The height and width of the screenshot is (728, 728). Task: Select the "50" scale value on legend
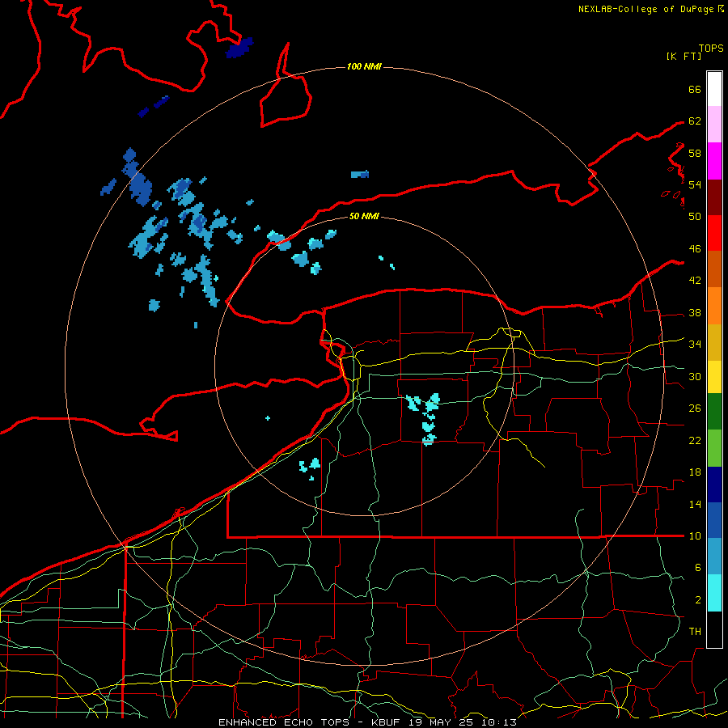pyautogui.click(x=695, y=216)
